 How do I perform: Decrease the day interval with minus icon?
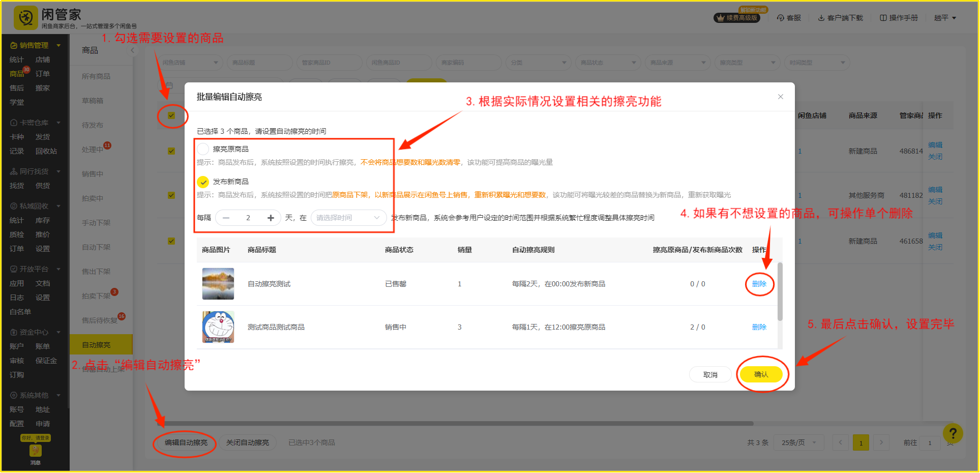click(x=226, y=218)
